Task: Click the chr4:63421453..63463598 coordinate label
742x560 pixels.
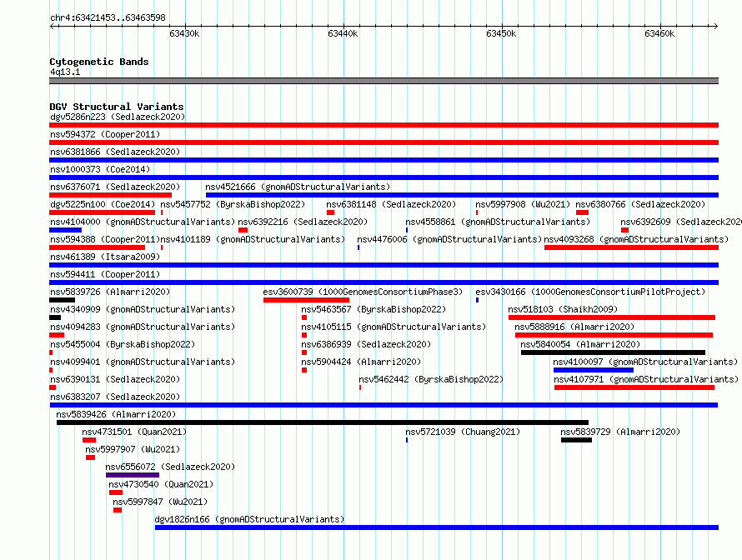Action: [x=108, y=18]
